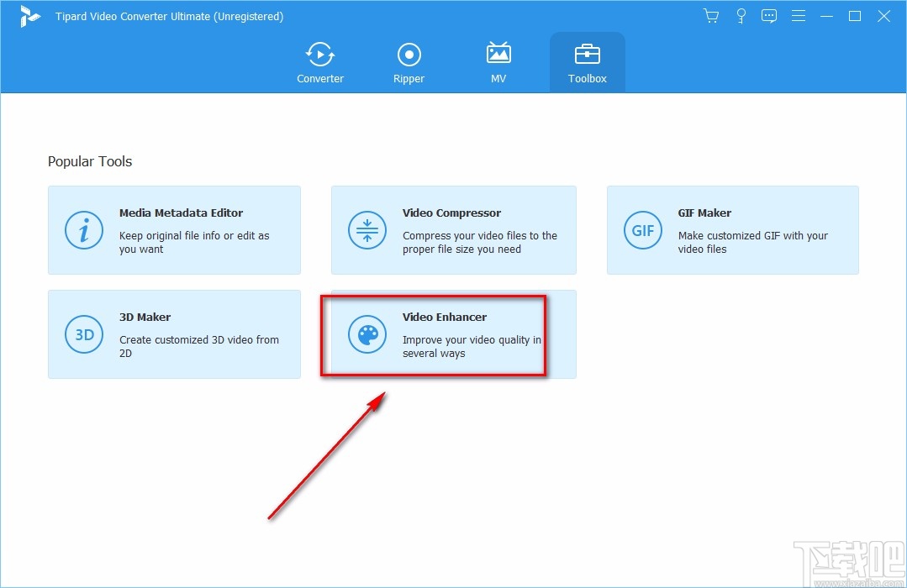This screenshot has width=907, height=588.
Task: Click the window title text
Action: click(170, 16)
